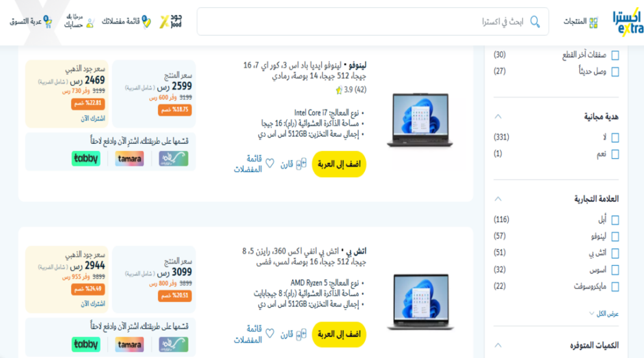The width and height of the screenshot is (644, 358).
Task: Click the 20.51% discount badge
Action: point(175,296)
